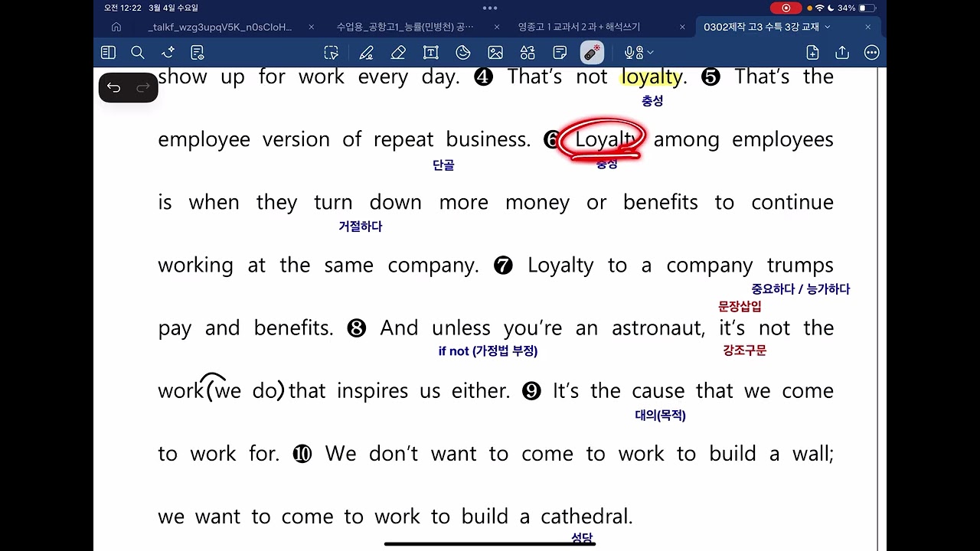Open the microphone recording options

639,53
